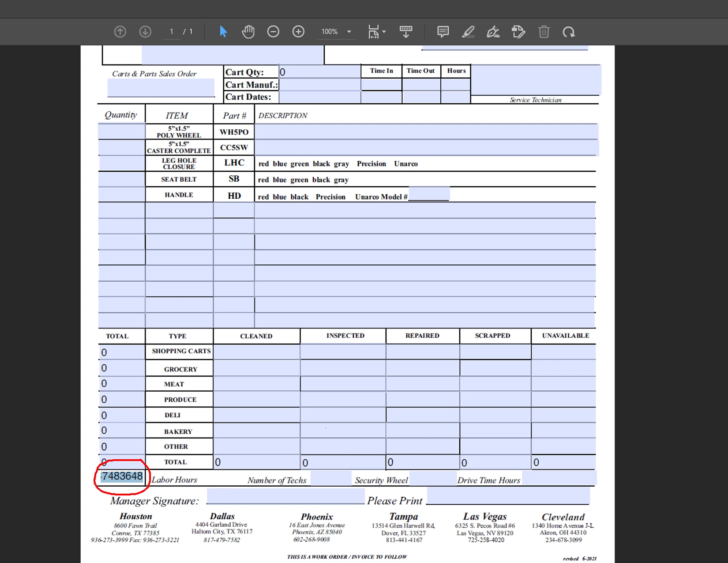Viewport: 728px width, 563px height.
Task: Activate the Hand pan tool
Action: [x=248, y=32]
